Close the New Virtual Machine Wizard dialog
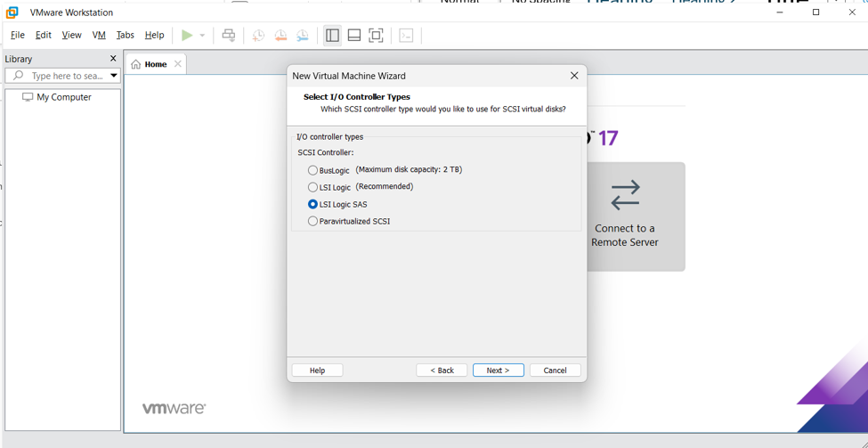Viewport: 868px width, 448px height. point(574,76)
